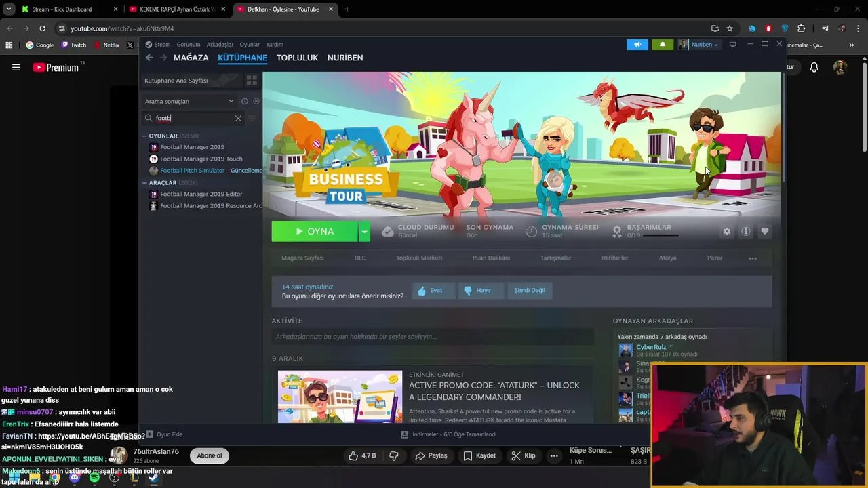Open friend CyberRulz's profile
This screenshot has height=488, width=868.
(x=651, y=347)
